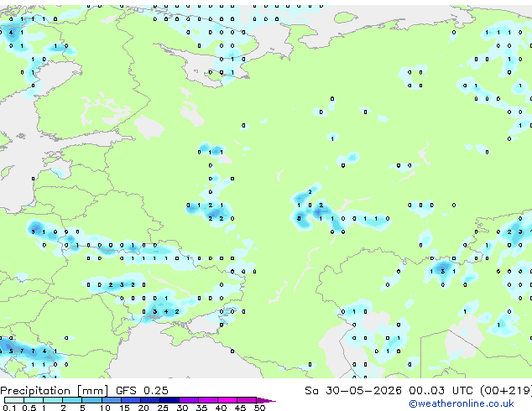This screenshot has width=532, height=411.
Task: Pick the dark navy swatch between 25 and 30
Action: 170,400
